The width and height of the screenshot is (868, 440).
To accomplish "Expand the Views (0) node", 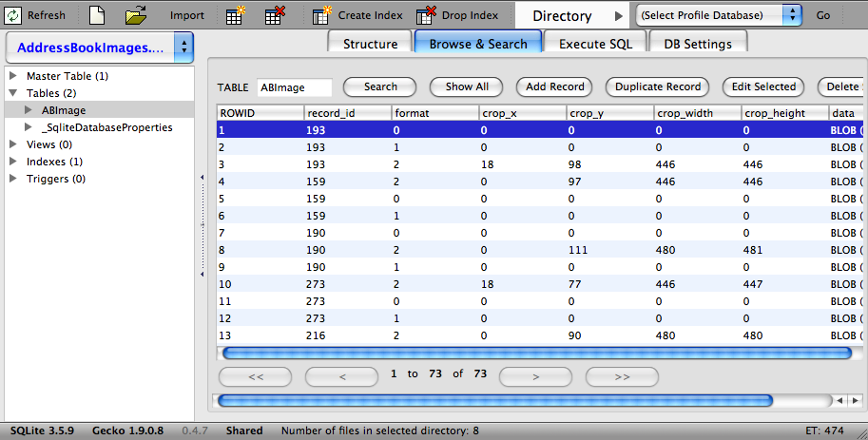I will (x=13, y=143).
